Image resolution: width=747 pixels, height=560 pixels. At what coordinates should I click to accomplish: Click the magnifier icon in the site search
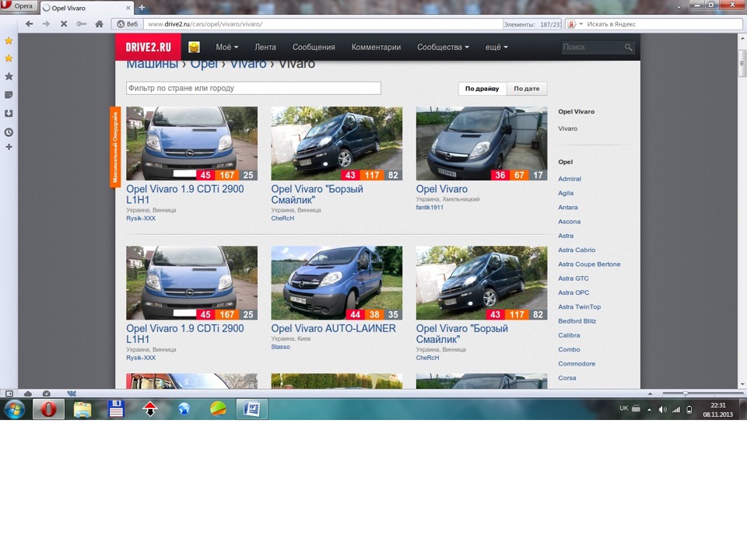click(629, 47)
